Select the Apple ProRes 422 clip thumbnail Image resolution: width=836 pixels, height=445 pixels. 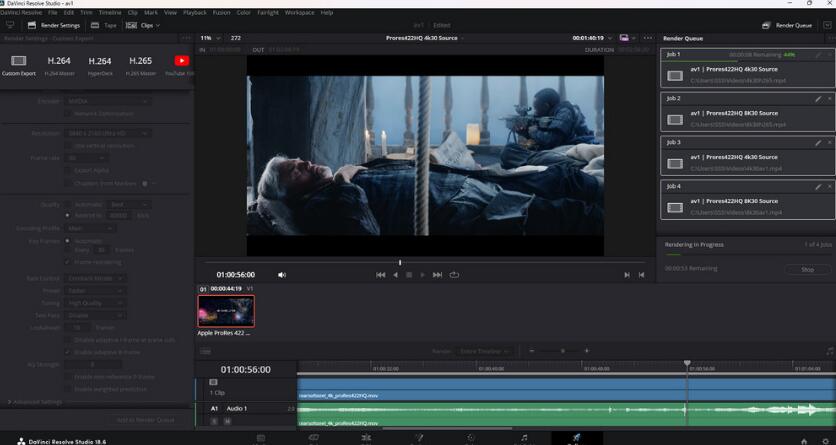pos(226,311)
